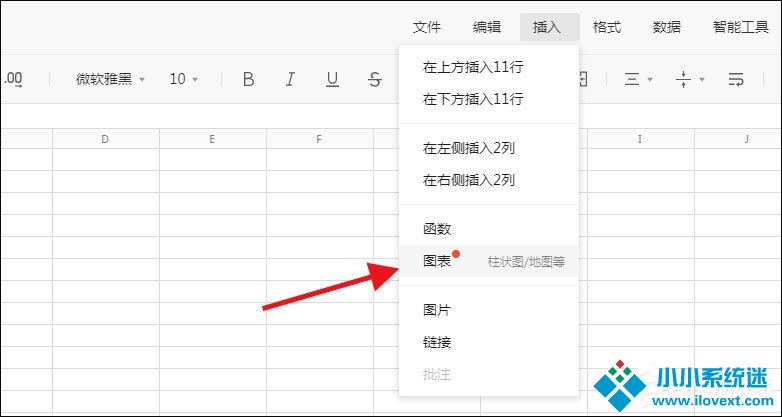Open the 微软雅黑 font dropdown

(110, 79)
